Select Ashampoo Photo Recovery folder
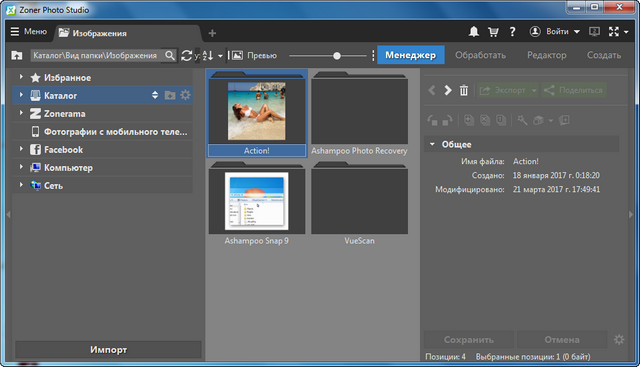This screenshot has height=367, width=640. [x=359, y=113]
